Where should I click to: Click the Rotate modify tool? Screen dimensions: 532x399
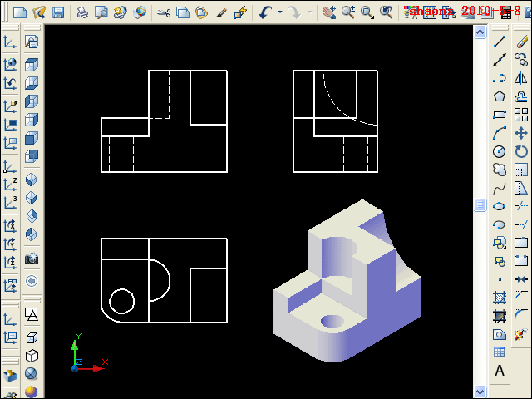[x=521, y=151]
